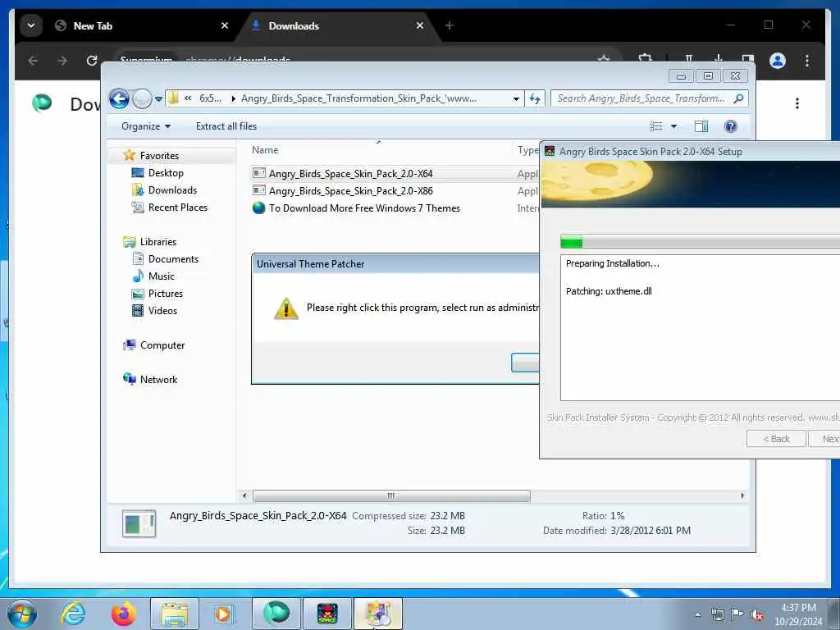The height and width of the screenshot is (630, 840).
Task: Click the muted volume tray icon
Action: click(757, 614)
